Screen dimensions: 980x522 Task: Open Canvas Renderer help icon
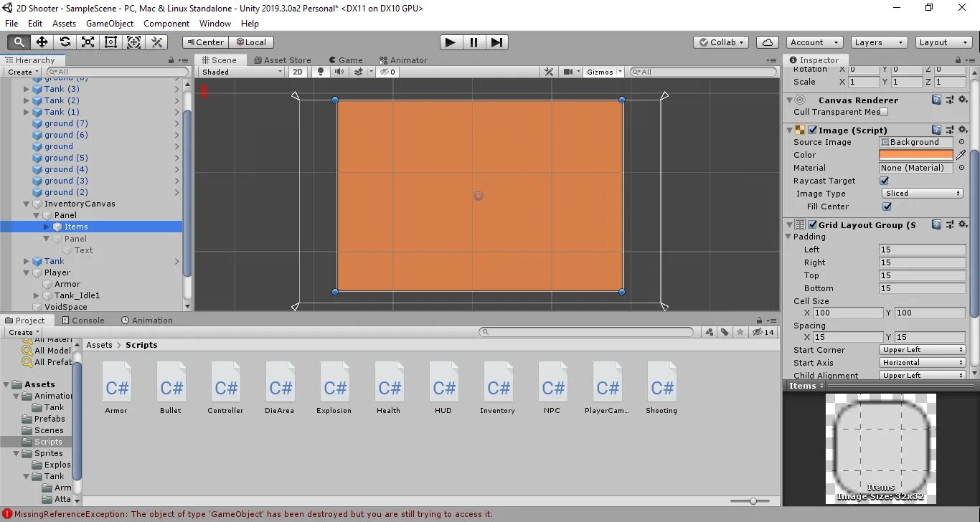tap(936, 100)
